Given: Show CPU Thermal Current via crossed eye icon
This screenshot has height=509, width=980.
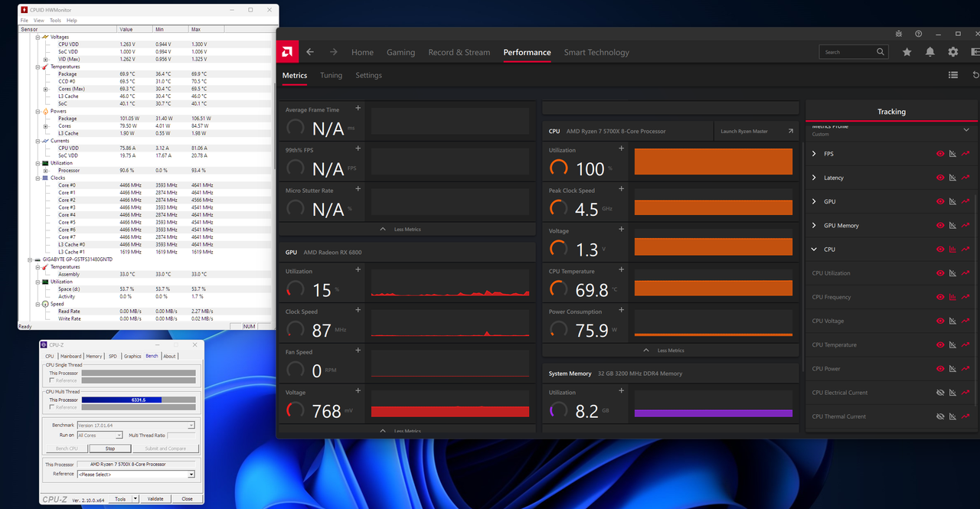Looking at the screenshot, I should (x=940, y=416).
